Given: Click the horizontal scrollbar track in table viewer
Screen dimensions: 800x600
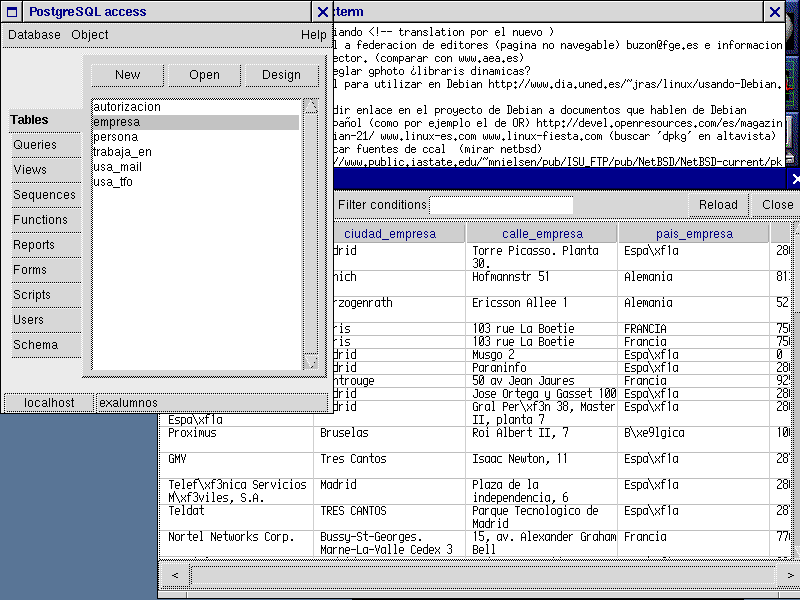Looking at the screenshot, I should tap(483, 576).
